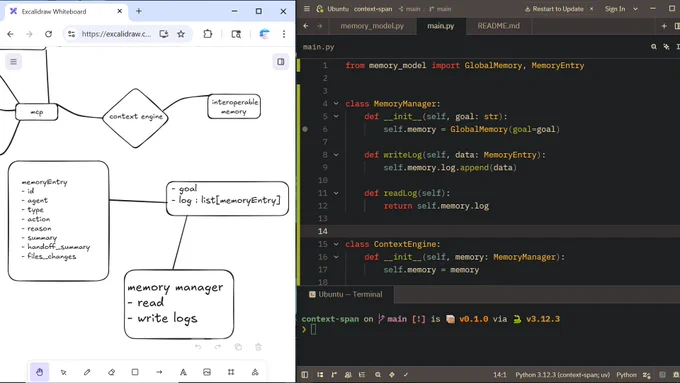Image resolution: width=680 pixels, height=383 pixels.
Task: Click the context-span project name
Action: coord(373,9)
